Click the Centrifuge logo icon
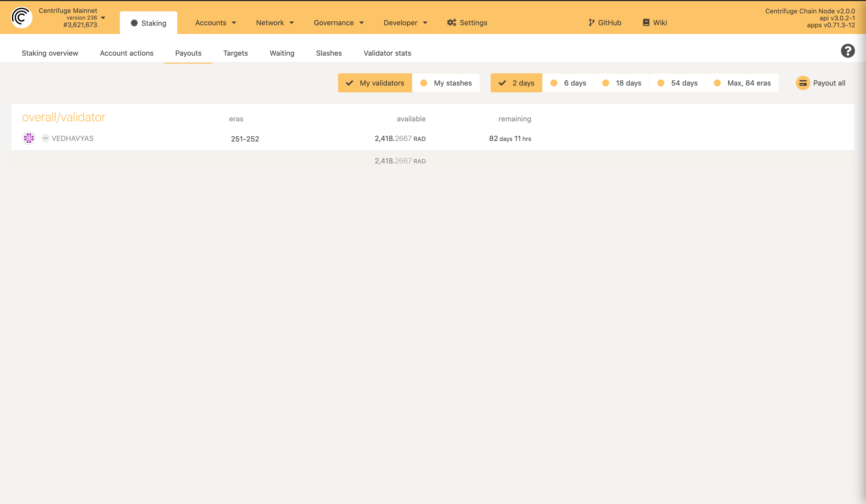 22,18
